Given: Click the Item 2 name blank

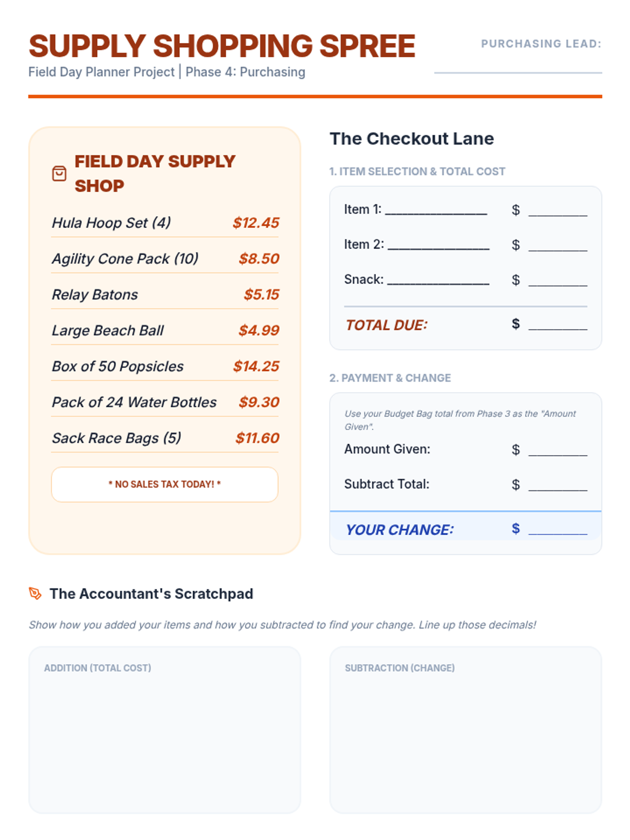Looking at the screenshot, I should [x=438, y=245].
